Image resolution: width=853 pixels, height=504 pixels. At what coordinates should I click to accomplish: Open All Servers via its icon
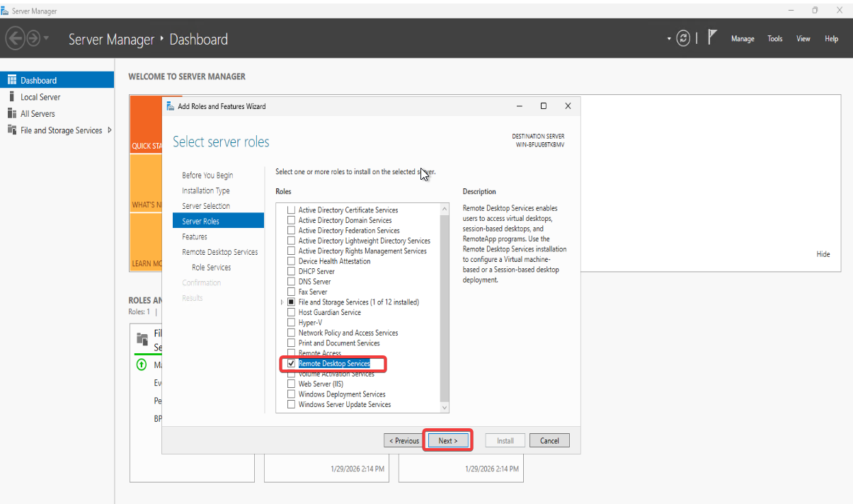coord(12,113)
